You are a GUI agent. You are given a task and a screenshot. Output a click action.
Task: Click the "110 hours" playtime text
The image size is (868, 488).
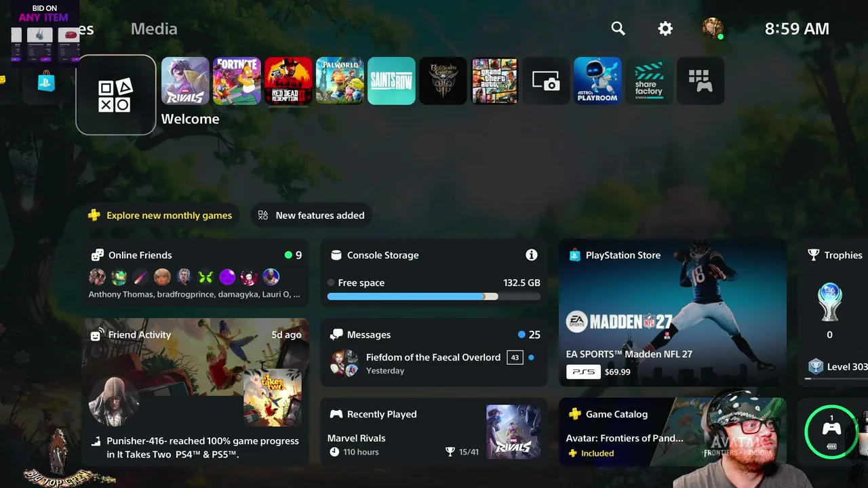[x=361, y=452]
